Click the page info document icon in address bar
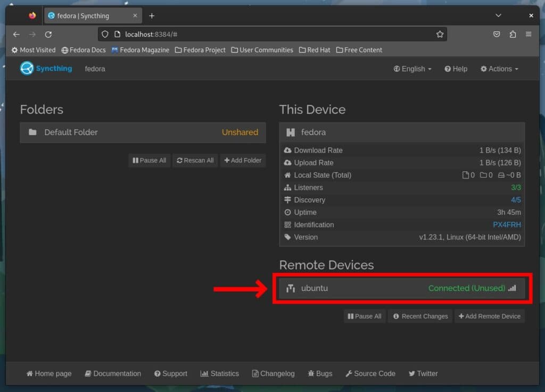 pyautogui.click(x=118, y=34)
